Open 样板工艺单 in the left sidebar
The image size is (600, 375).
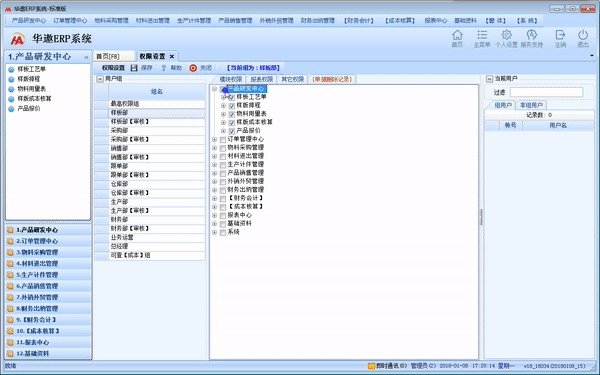pyautogui.click(x=31, y=69)
